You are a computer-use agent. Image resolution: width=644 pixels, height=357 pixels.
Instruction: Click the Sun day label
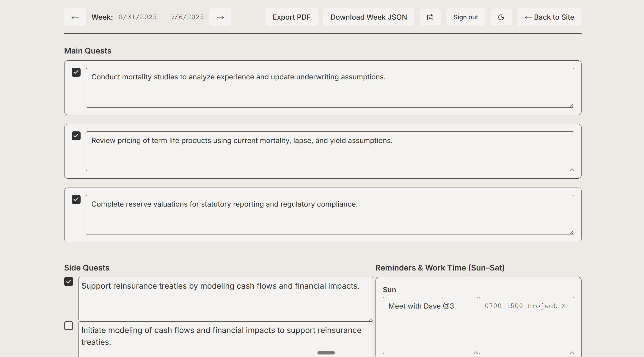tap(389, 290)
